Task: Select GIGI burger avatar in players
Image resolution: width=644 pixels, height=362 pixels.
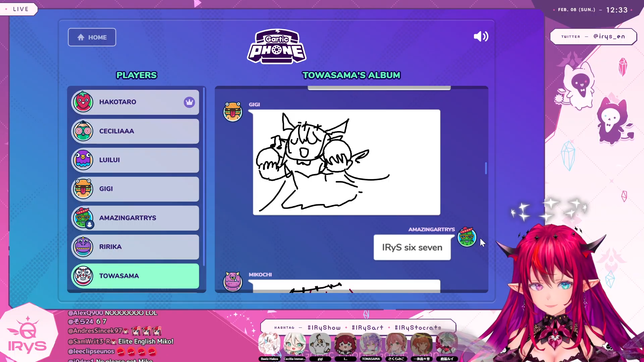Action: click(x=83, y=189)
